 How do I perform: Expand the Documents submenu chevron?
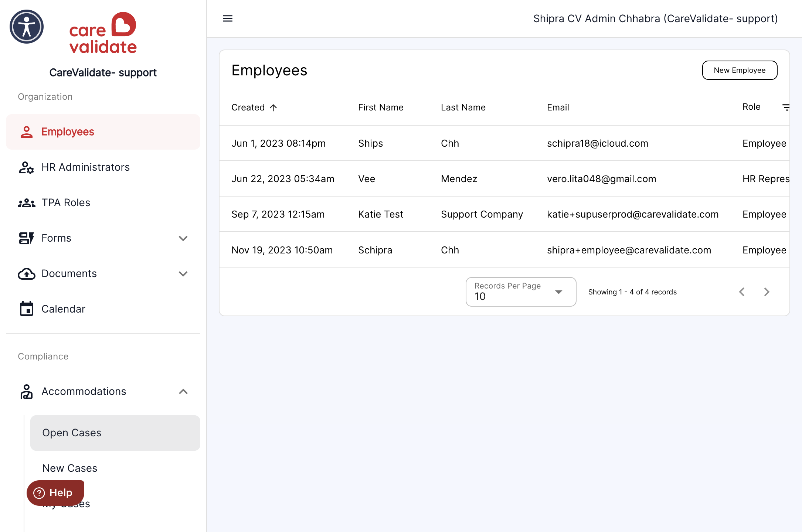tap(183, 274)
